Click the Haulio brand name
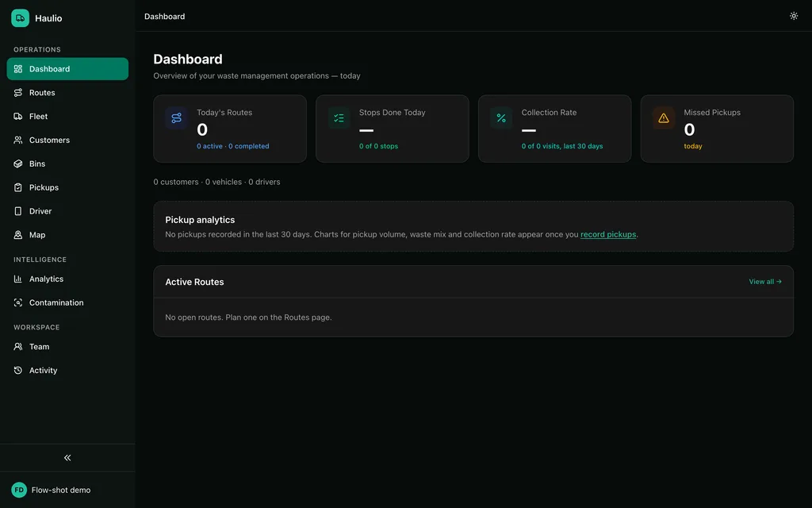Viewport: 812px width, 508px height. (x=48, y=18)
